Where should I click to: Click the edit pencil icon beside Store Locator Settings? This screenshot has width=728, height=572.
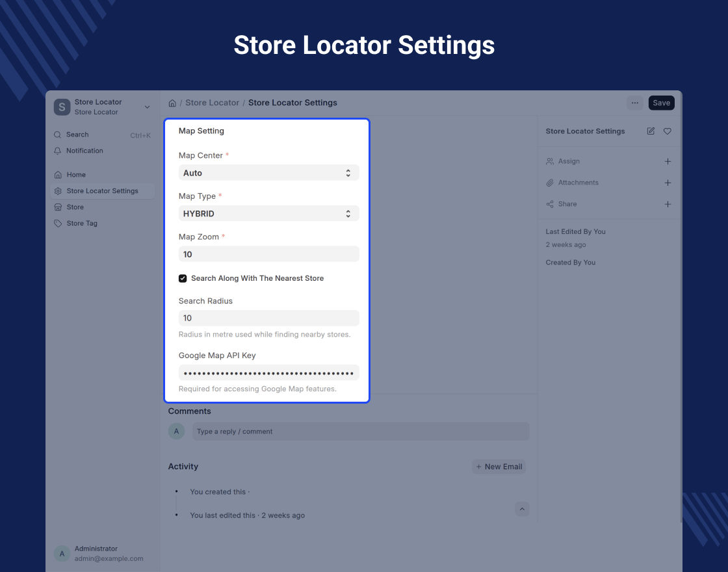tap(651, 131)
